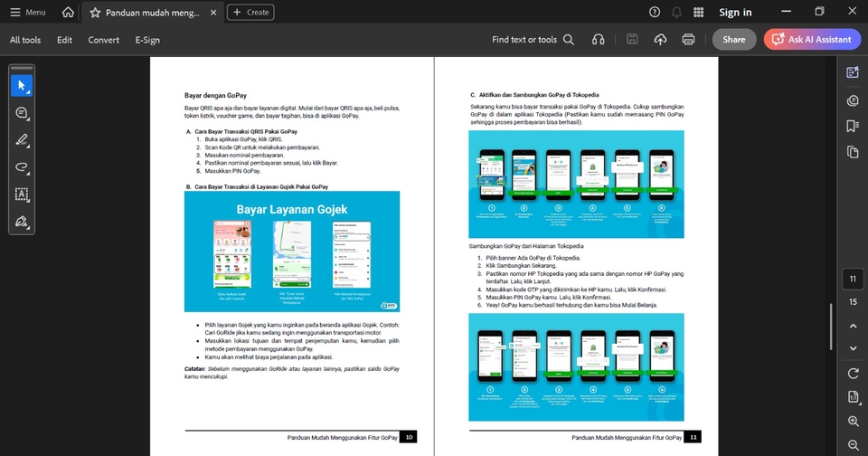Click the read aloud headphones icon
The width and height of the screenshot is (868, 456).
[598, 40]
